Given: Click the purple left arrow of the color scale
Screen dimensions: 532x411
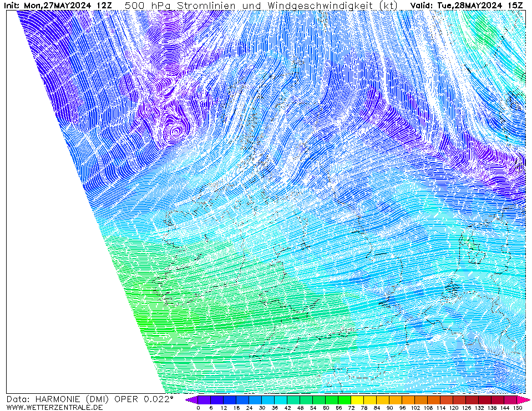Looking at the screenshot, I should click(x=192, y=400).
